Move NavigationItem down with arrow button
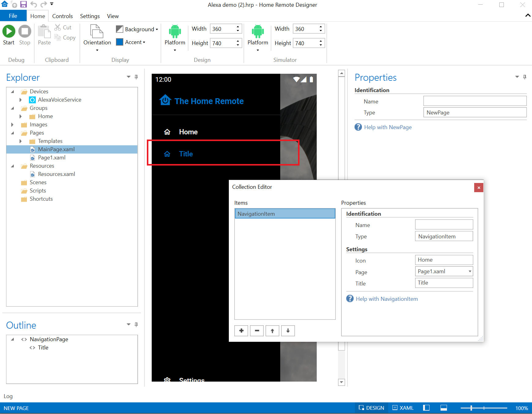 click(x=288, y=331)
